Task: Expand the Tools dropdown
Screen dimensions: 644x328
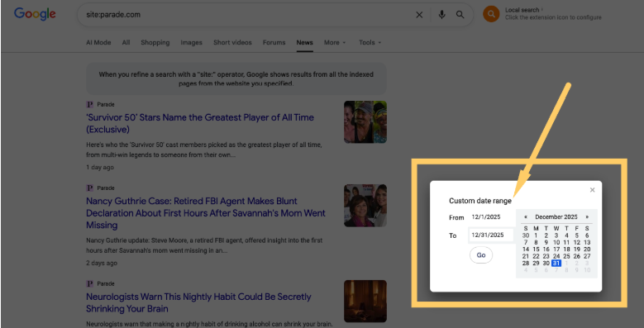Action: click(370, 42)
